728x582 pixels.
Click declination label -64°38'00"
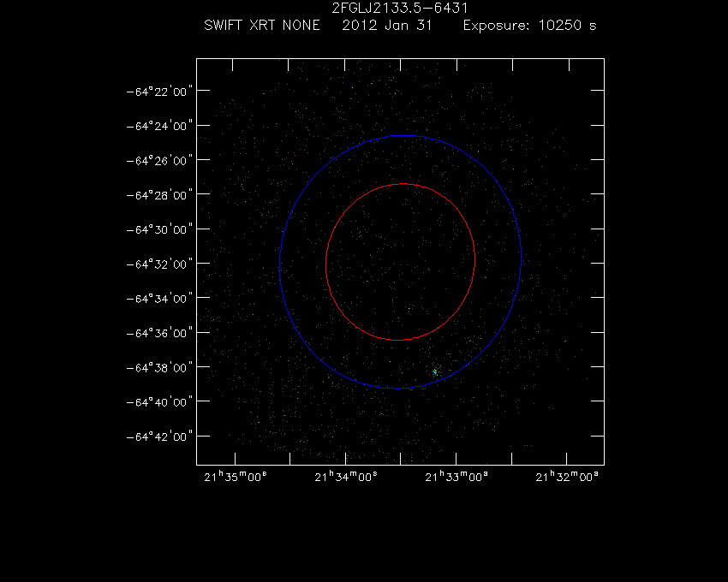159,367
